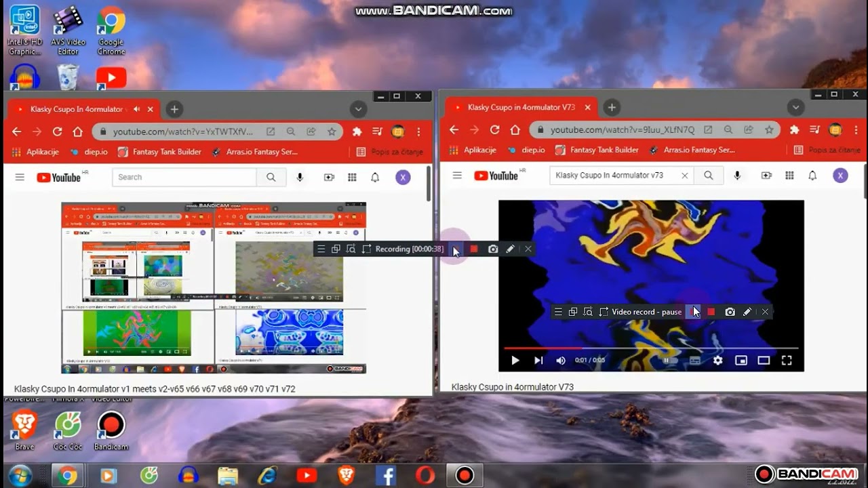
Task: Take screenshot with Recording bar camera icon
Action: [x=493, y=249]
